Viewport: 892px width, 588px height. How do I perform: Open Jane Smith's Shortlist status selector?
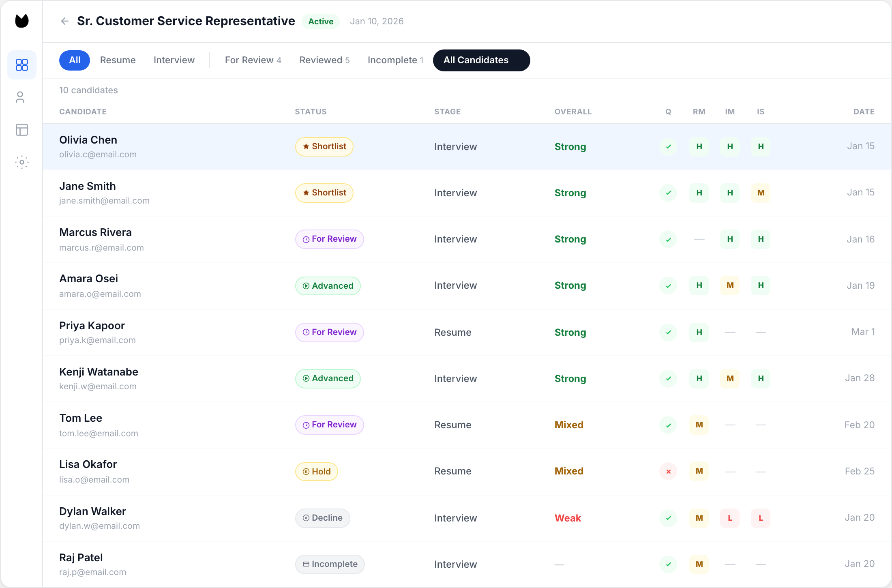[x=324, y=193]
